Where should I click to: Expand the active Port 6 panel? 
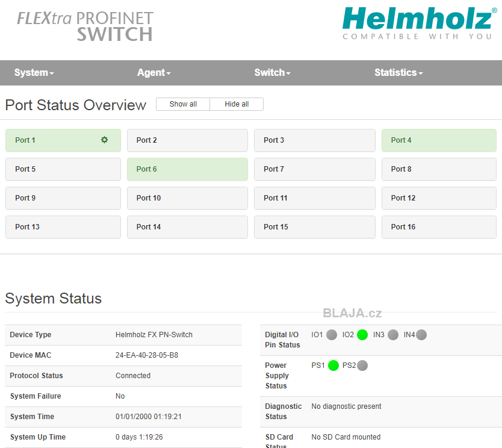[187, 169]
